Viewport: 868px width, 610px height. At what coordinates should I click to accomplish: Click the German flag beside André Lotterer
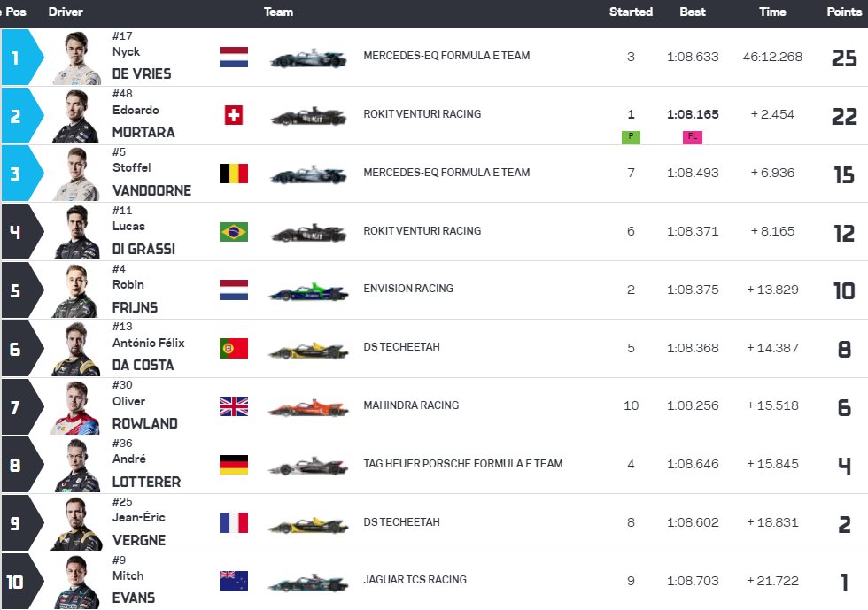[234, 465]
